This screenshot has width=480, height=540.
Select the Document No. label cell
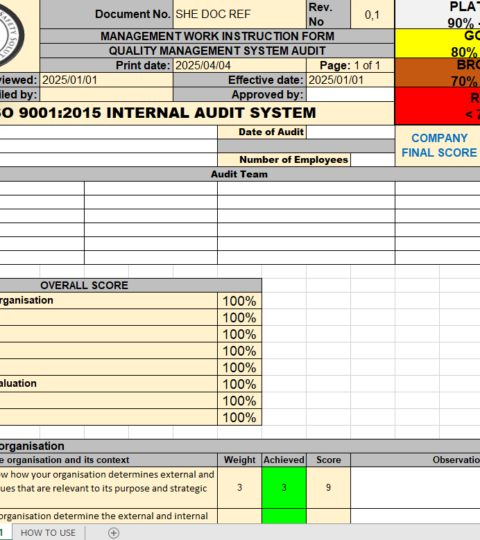click(x=106, y=14)
